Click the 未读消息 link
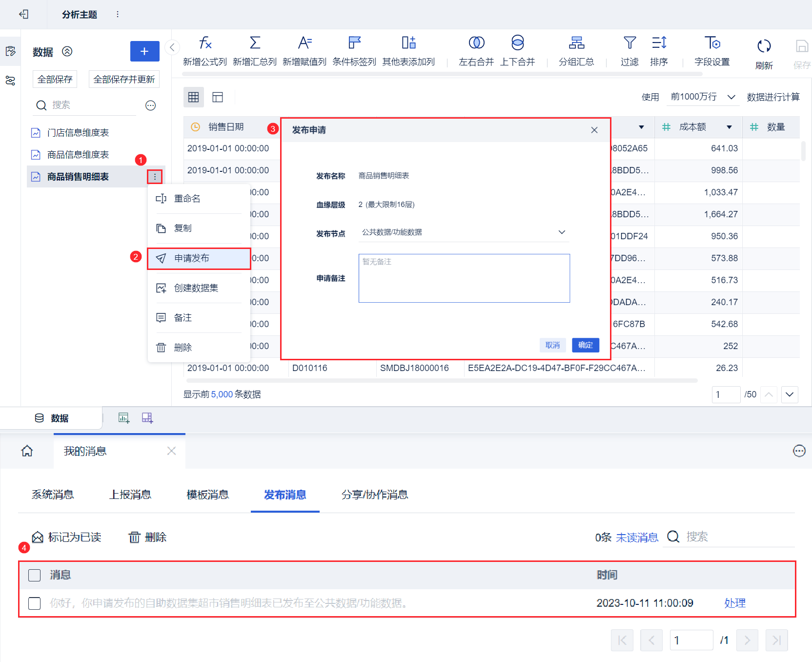Viewport: 812px width, 662px height. click(x=637, y=538)
